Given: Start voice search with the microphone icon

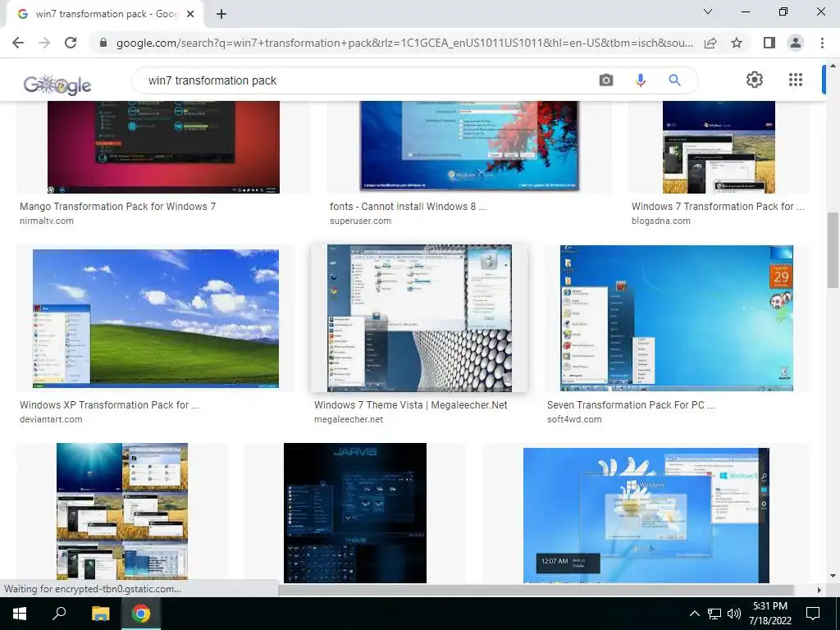Looking at the screenshot, I should click(x=640, y=80).
